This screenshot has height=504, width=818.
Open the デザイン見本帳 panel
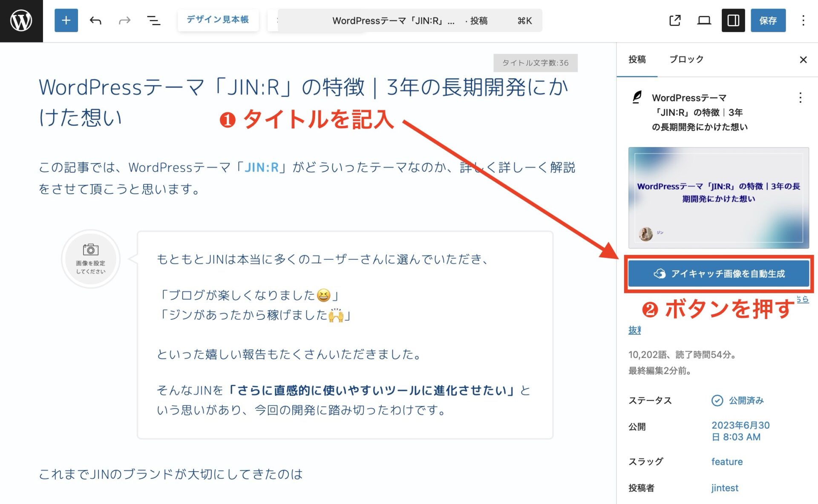click(x=218, y=20)
